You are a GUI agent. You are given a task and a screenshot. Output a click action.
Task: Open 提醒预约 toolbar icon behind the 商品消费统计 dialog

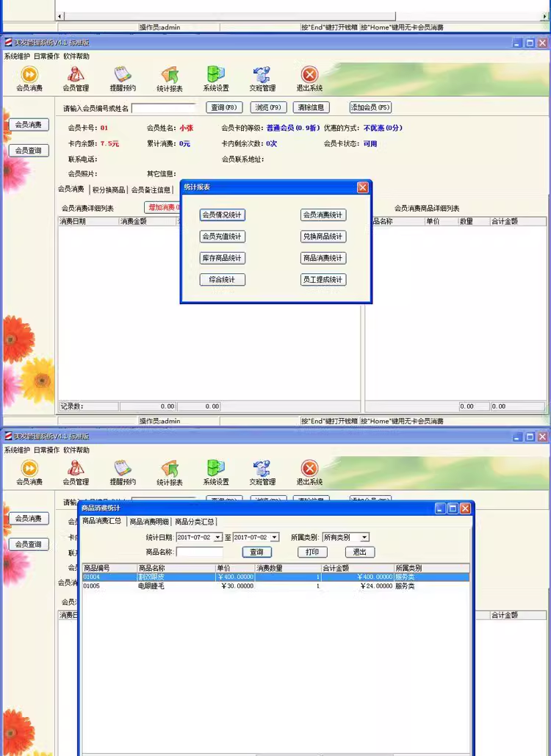(123, 473)
